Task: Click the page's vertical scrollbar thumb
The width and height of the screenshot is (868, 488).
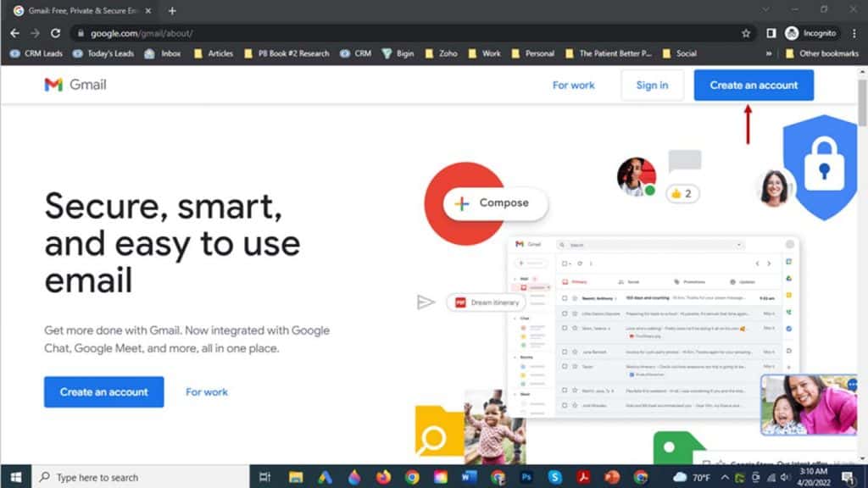Action: [862, 103]
